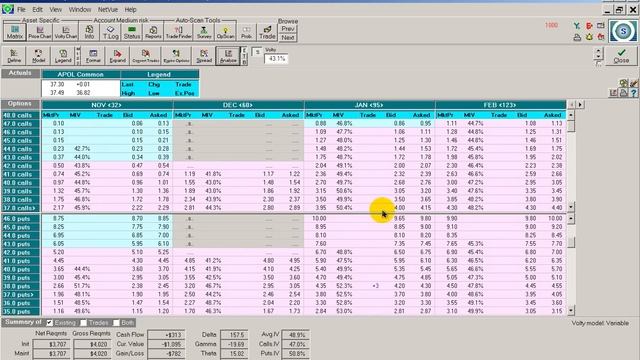This screenshot has width=640, height=360.
Task: Click puts list scroll down arrow
Action: coord(571,311)
